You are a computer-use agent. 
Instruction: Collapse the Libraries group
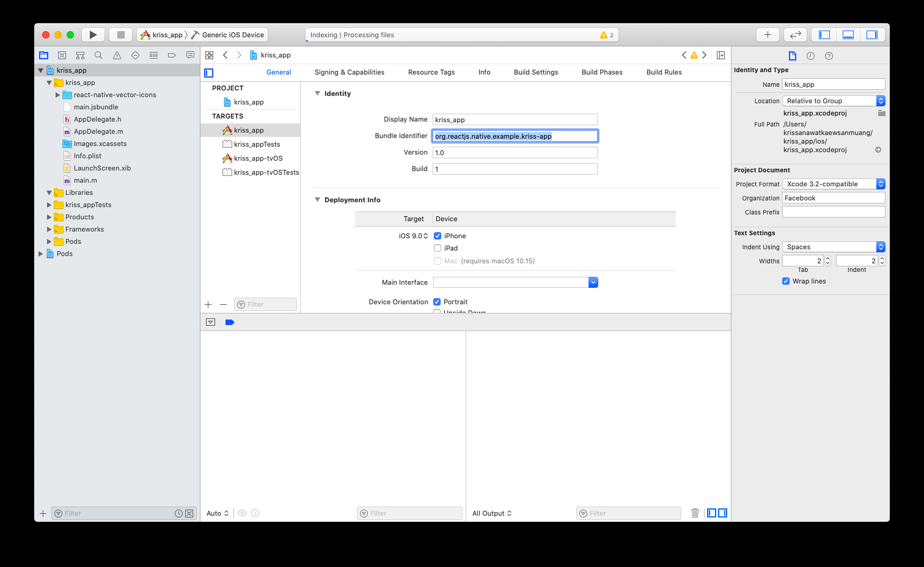click(x=50, y=192)
